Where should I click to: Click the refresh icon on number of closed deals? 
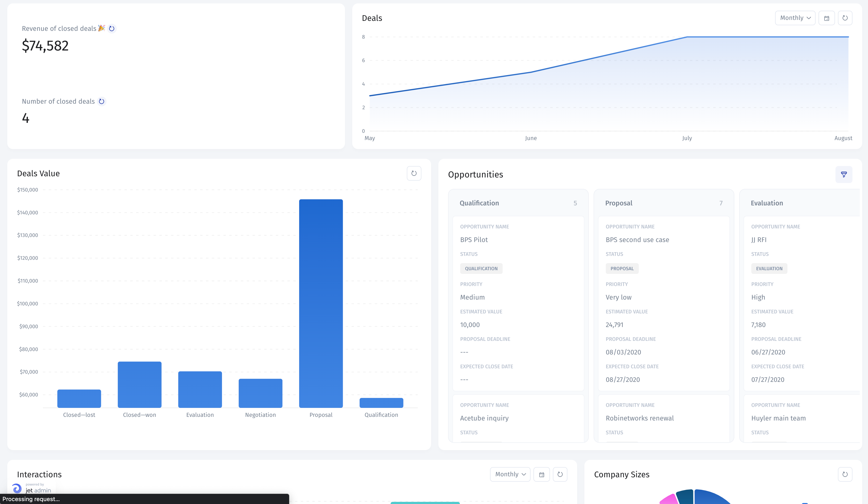coord(102,101)
